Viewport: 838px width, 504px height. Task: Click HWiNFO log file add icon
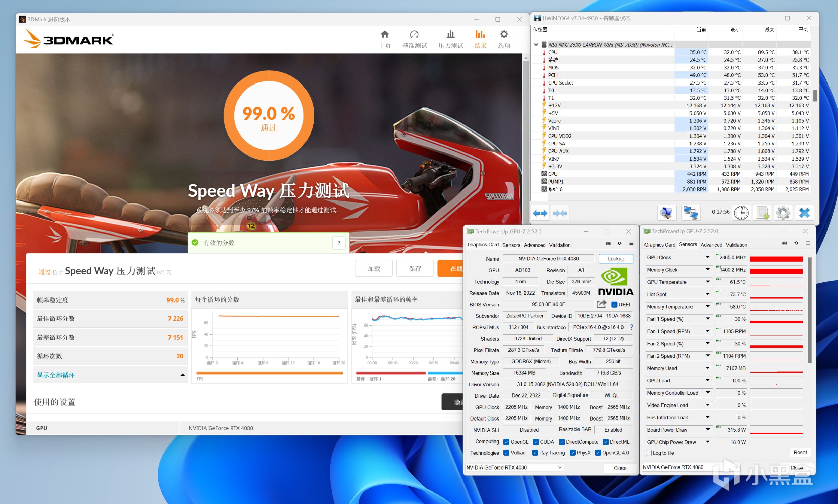click(x=762, y=213)
